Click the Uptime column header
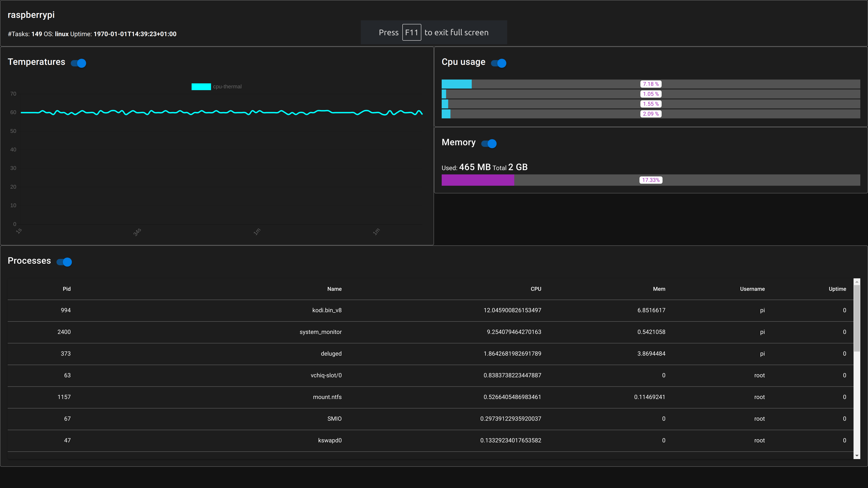This screenshot has width=868, height=488. tap(837, 289)
